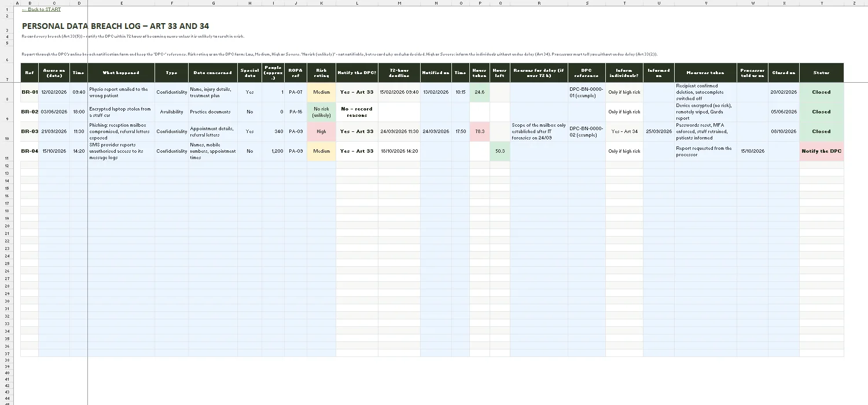Image resolution: width=868 pixels, height=405 pixels.
Task: Select the 'Notify the DPC' status cell
Action: [x=821, y=151]
